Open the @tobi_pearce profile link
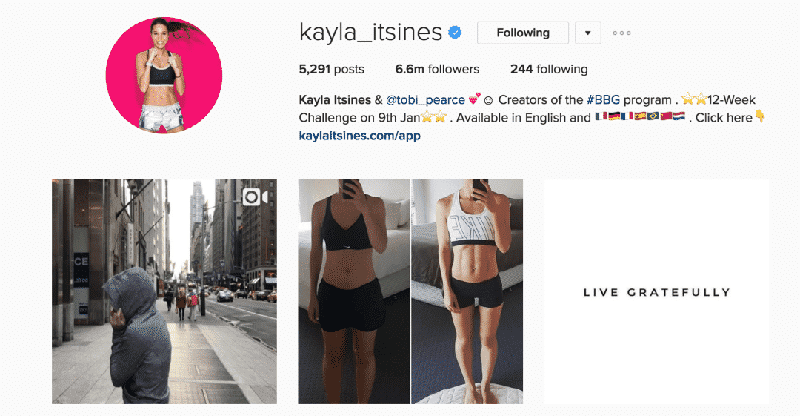The image size is (800, 416). 426,100
